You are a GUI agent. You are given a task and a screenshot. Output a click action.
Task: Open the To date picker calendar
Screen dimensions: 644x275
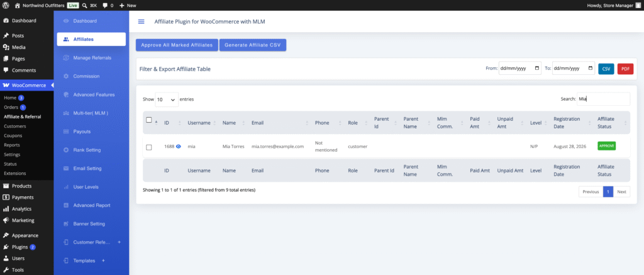pyautogui.click(x=591, y=69)
